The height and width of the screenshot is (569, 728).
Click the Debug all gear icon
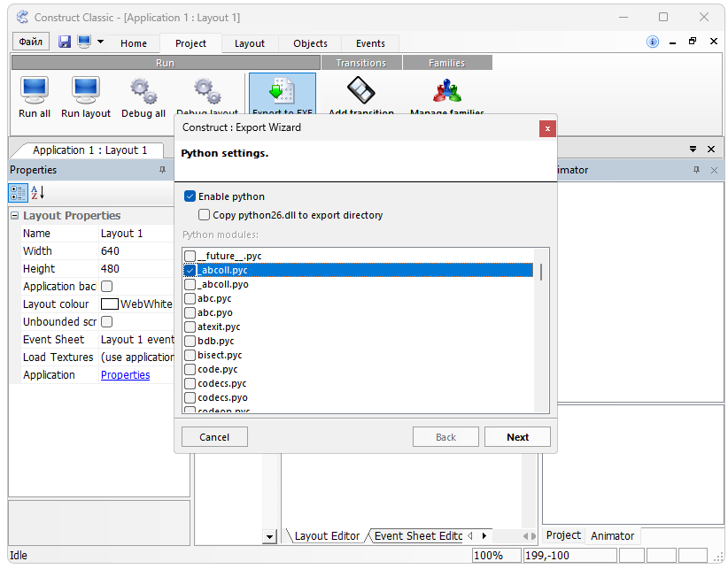point(143,90)
